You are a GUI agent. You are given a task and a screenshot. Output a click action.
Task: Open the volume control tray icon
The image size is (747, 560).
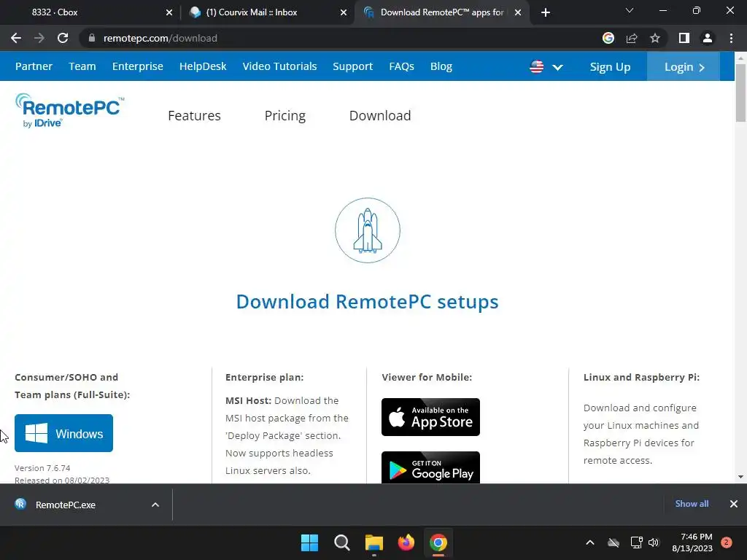(x=654, y=542)
